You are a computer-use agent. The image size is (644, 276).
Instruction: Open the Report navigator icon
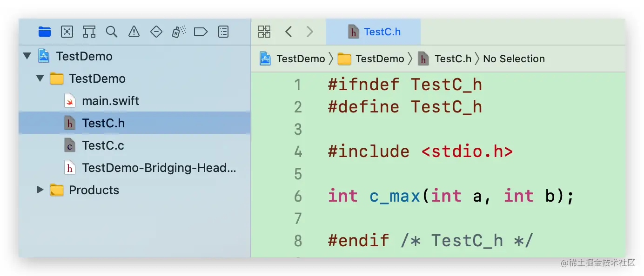point(223,32)
